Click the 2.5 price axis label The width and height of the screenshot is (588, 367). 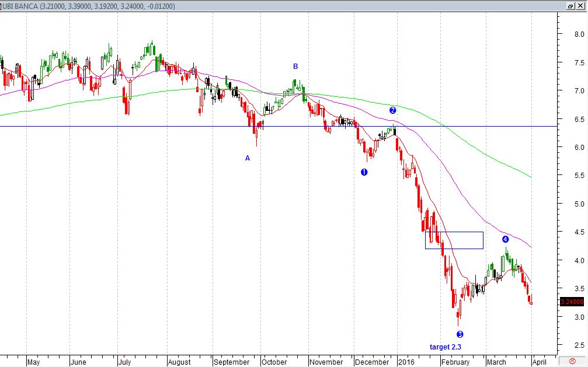point(579,345)
